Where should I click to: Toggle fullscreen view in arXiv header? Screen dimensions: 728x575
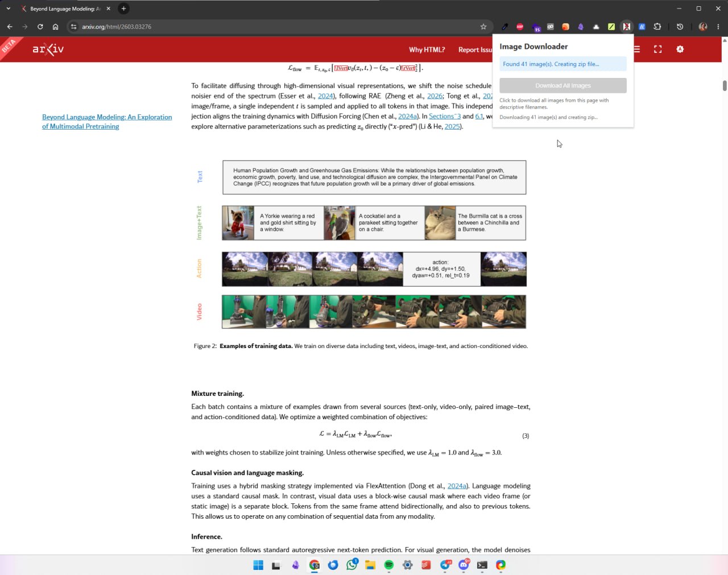[658, 49]
